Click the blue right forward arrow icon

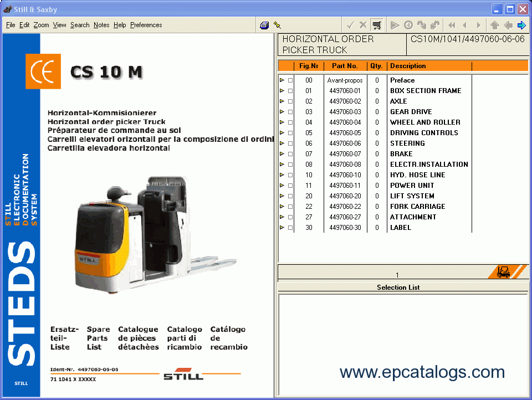pos(521,25)
